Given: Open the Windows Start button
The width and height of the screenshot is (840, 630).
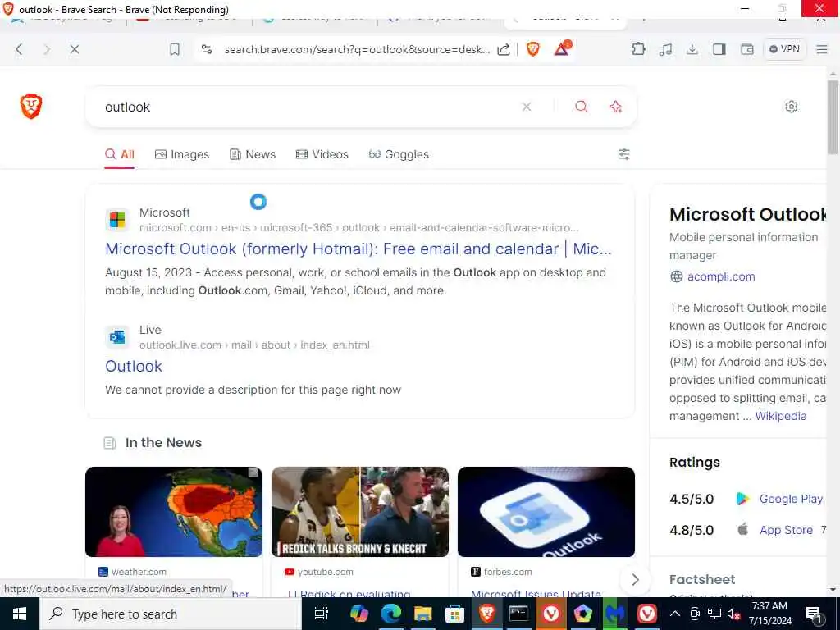Looking at the screenshot, I should click(20, 614).
